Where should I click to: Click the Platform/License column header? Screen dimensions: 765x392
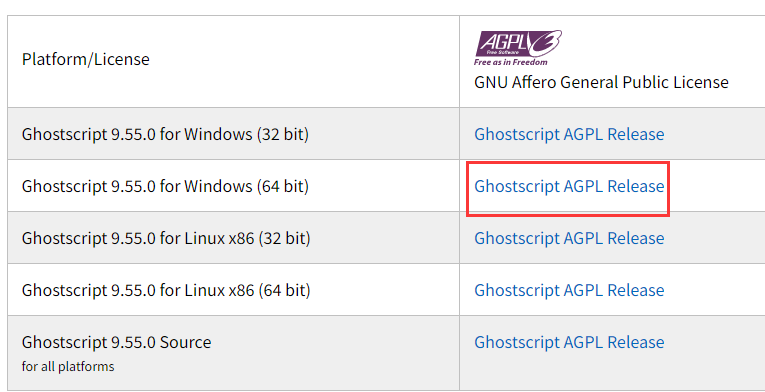(86, 59)
